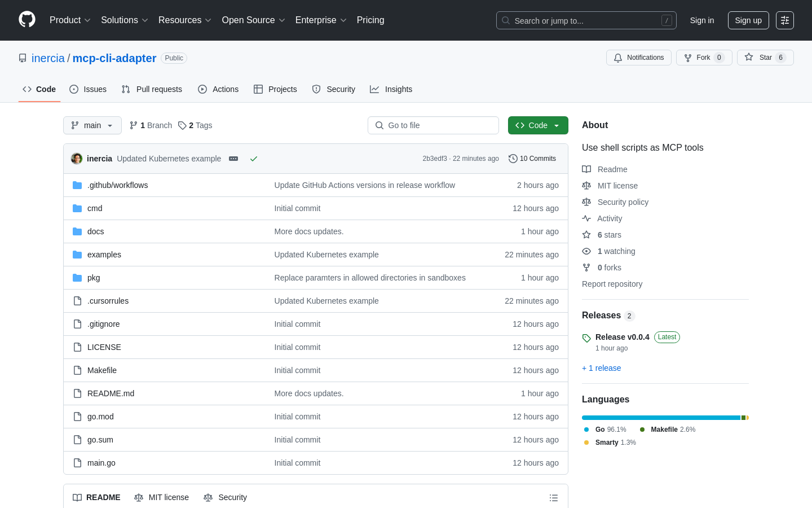
Task: Open the Enterprise dropdown menu
Action: click(321, 20)
